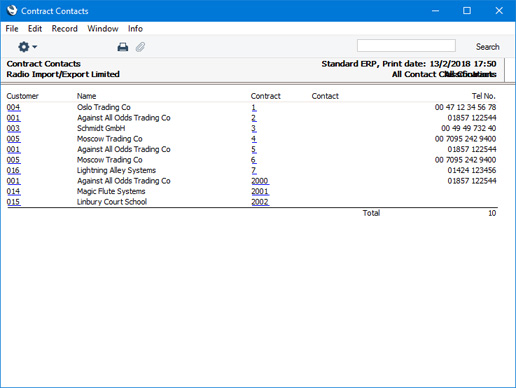
Task: Open contract 6 link
Action: tap(254, 160)
